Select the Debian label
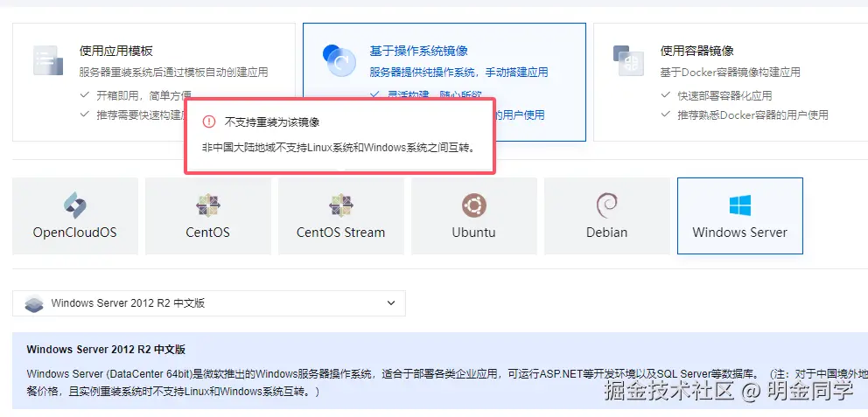The image size is (868, 417). 606,233
